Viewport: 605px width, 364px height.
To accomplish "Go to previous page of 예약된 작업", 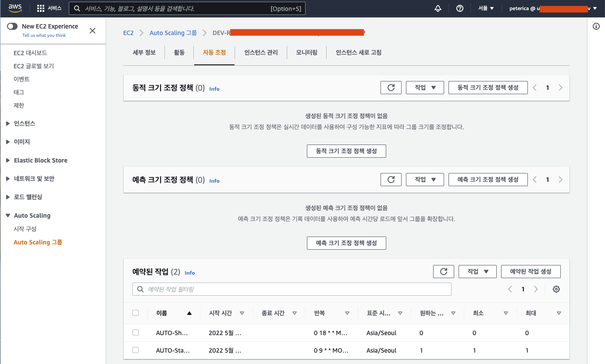I will click(x=510, y=289).
